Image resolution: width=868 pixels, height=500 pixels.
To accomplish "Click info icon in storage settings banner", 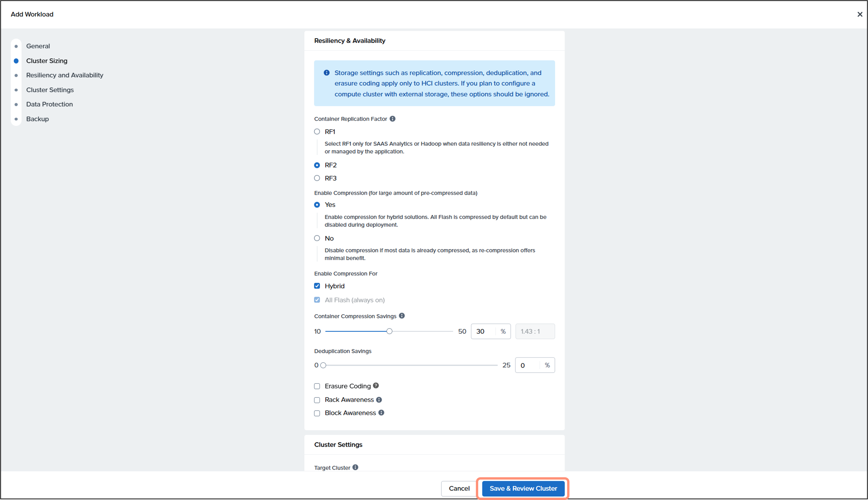I will [327, 73].
